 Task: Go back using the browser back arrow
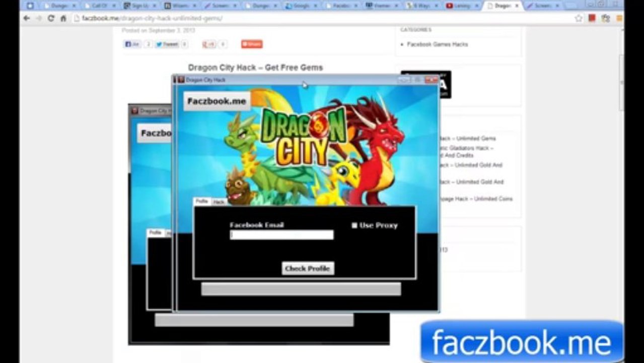coord(27,18)
